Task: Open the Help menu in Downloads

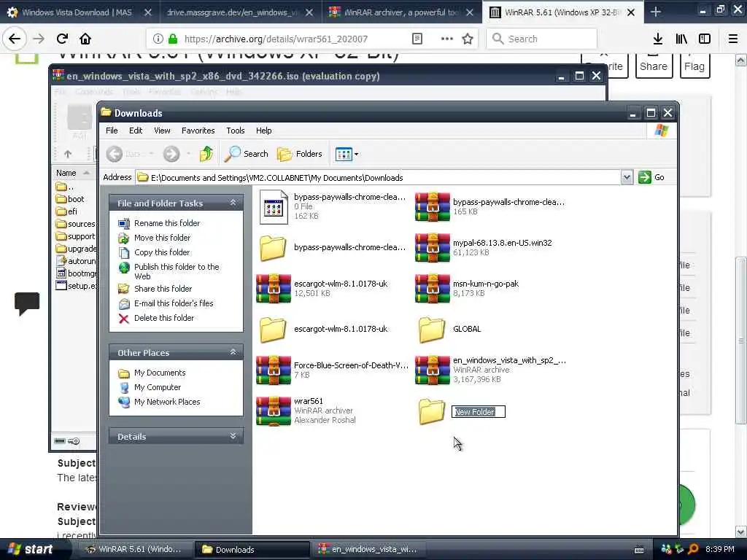Action: [263, 131]
